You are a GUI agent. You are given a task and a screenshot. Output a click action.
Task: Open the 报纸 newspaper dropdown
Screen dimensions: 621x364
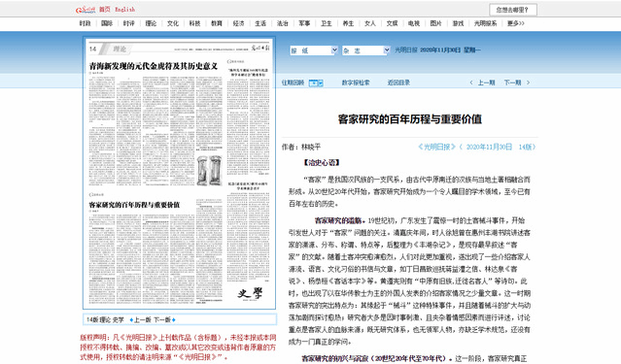(x=314, y=50)
